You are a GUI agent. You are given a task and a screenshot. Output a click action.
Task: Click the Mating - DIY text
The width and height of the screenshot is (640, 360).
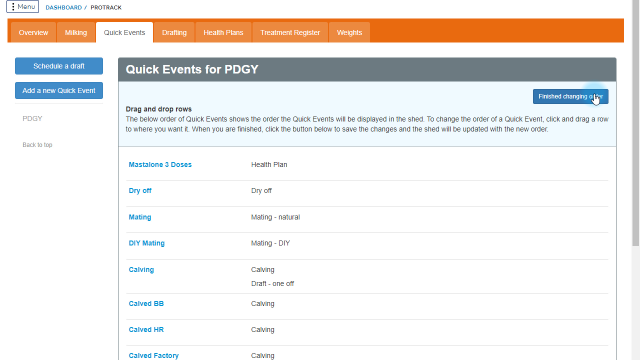point(270,243)
